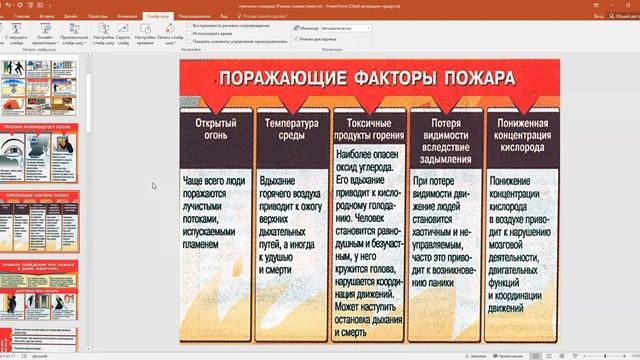Click Redo in Quick Access Toolbar

point(19,5)
